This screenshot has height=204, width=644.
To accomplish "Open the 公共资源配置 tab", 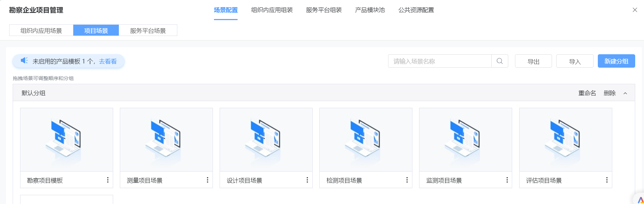I will click(416, 10).
